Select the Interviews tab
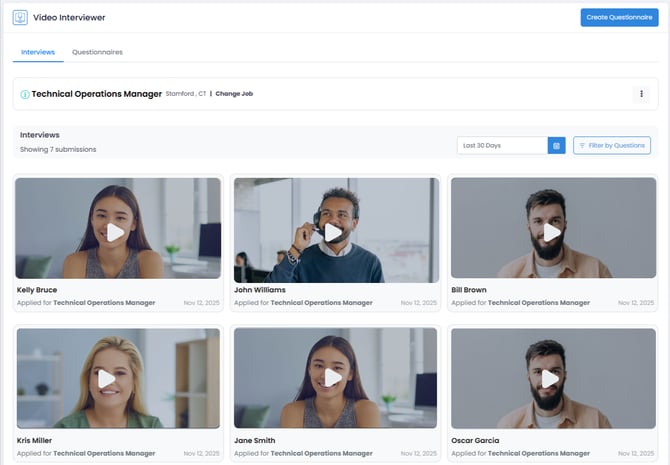 tap(38, 52)
